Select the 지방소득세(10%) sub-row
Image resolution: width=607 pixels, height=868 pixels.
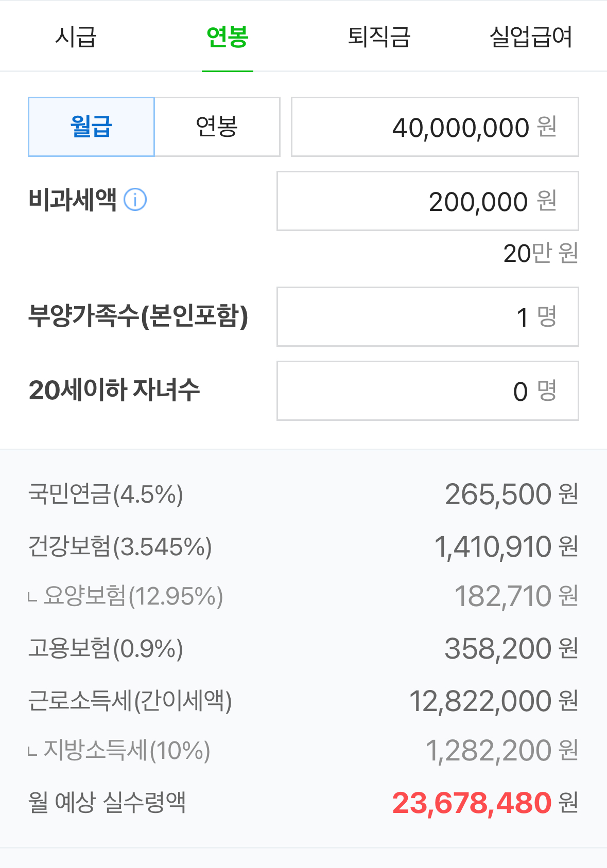click(x=304, y=750)
